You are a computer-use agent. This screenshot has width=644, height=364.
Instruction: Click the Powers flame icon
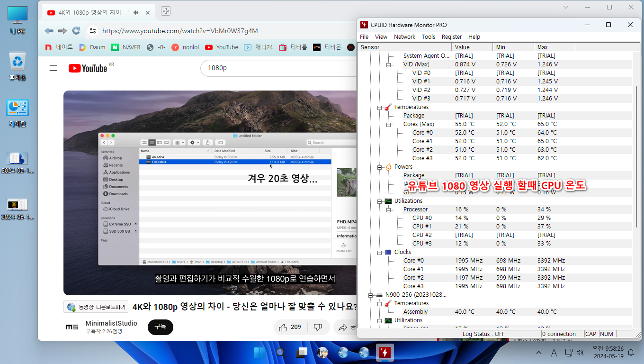[388, 167]
